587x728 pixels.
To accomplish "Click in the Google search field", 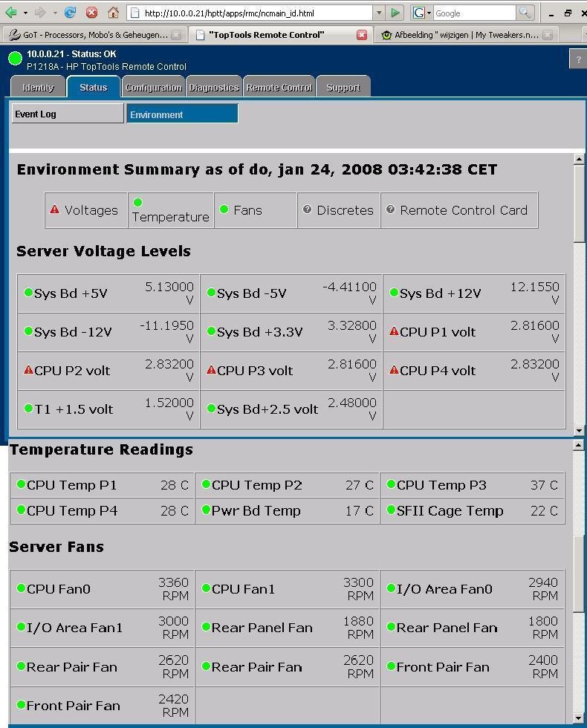I will coord(475,13).
